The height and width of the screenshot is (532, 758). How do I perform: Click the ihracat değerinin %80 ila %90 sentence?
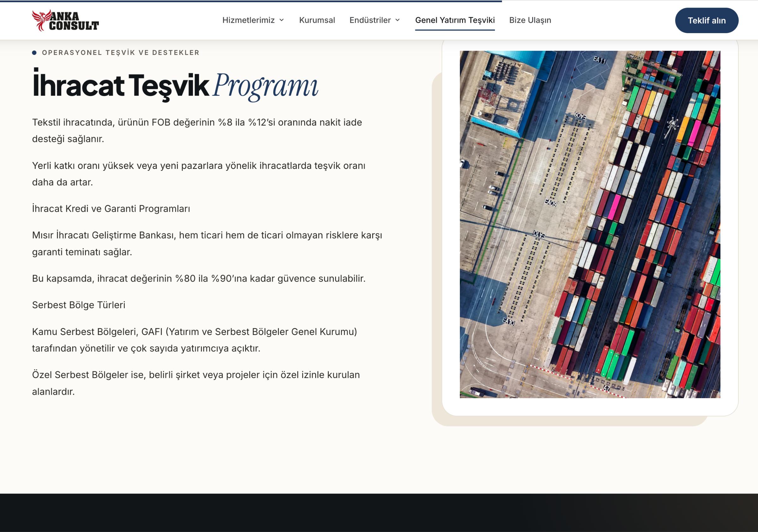[199, 278]
